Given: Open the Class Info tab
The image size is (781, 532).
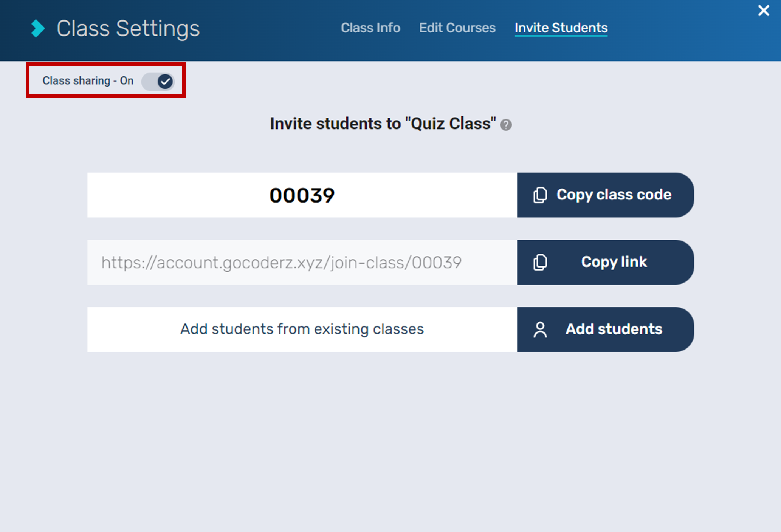Looking at the screenshot, I should coord(370,28).
